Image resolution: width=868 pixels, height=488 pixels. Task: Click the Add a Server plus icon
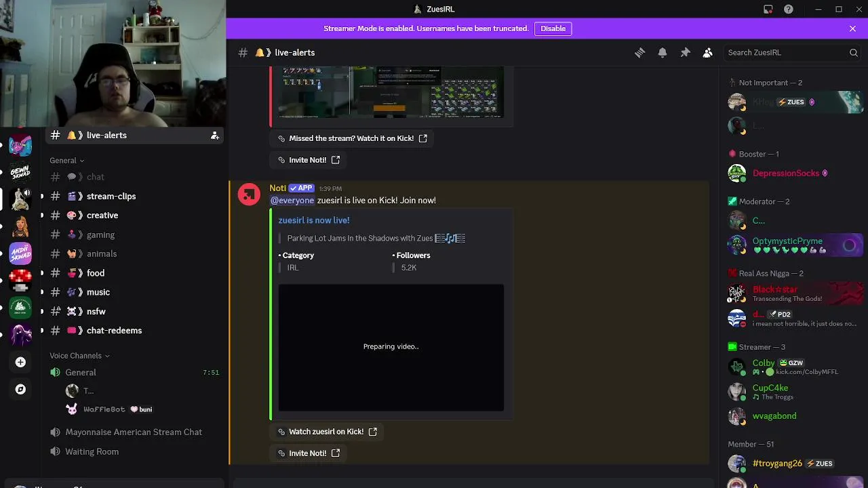coord(20,363)
